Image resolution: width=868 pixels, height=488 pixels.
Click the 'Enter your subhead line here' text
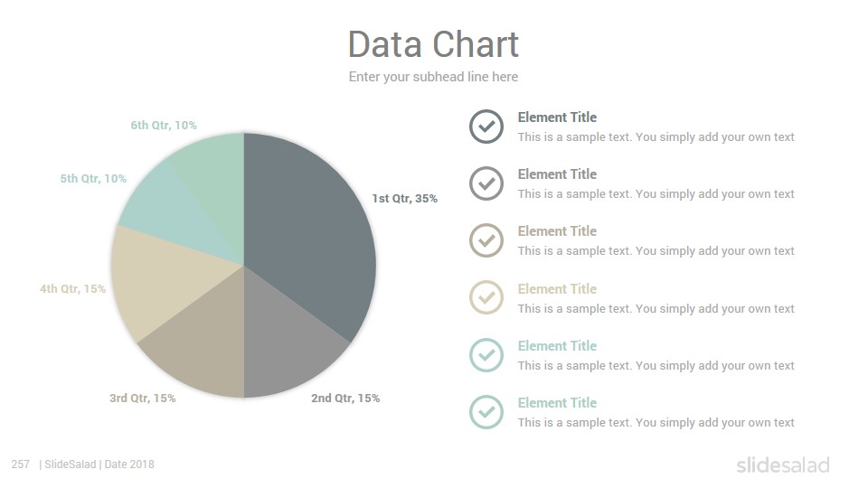[x=433, y=77]
